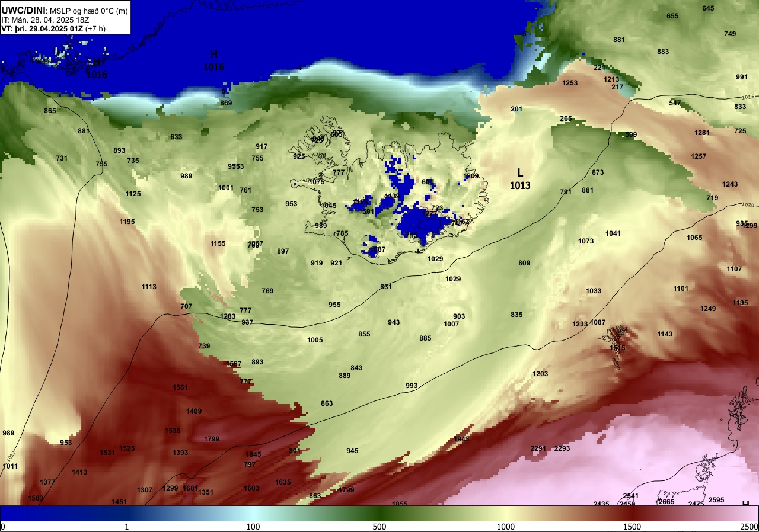759x532 pixels.
Task: Click the height value 1155
Action: tap(218, 243)
